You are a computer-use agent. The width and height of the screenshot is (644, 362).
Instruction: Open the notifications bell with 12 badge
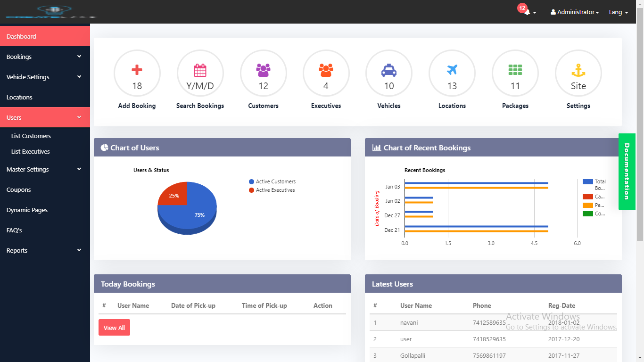click(528, 12)
